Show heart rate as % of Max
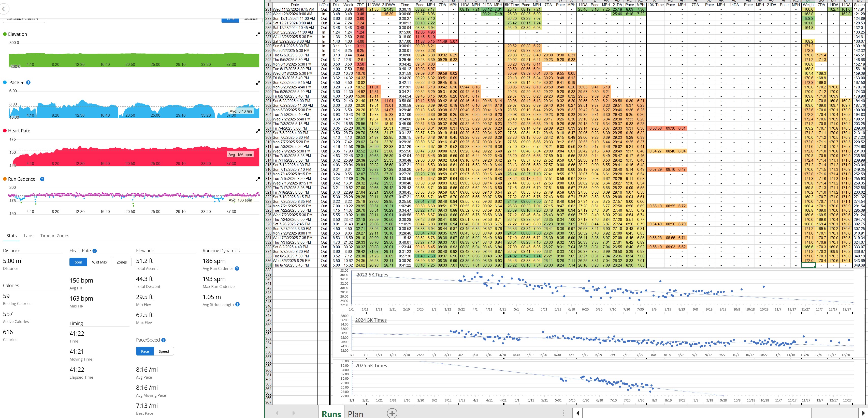 coord(99,262)
